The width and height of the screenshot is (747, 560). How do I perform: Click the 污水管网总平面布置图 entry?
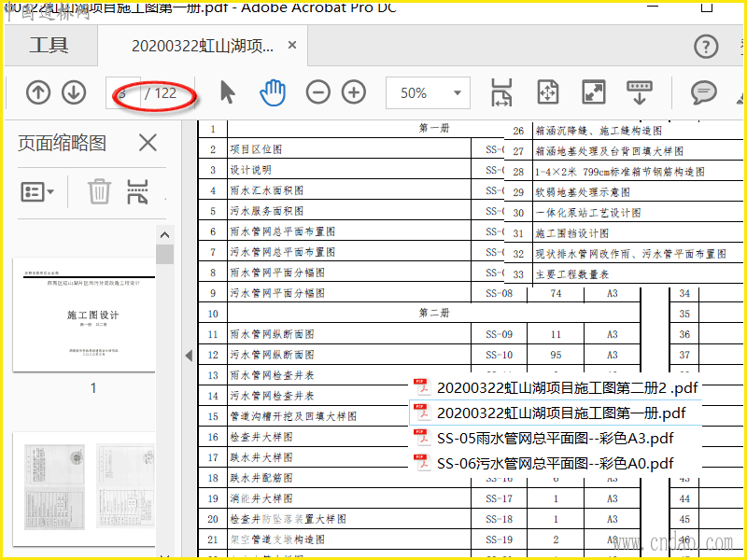point(283,252)
